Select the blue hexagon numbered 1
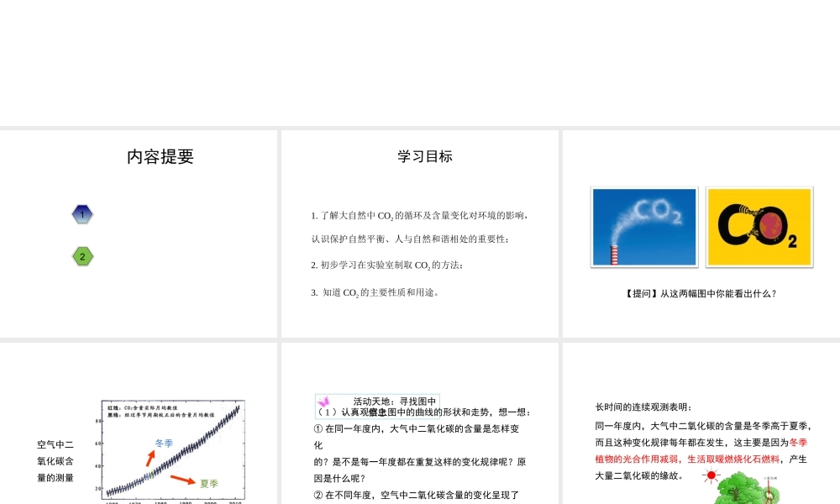Image resolution: width=840 pixels, height=504 pixels. (x=82, y=214)
